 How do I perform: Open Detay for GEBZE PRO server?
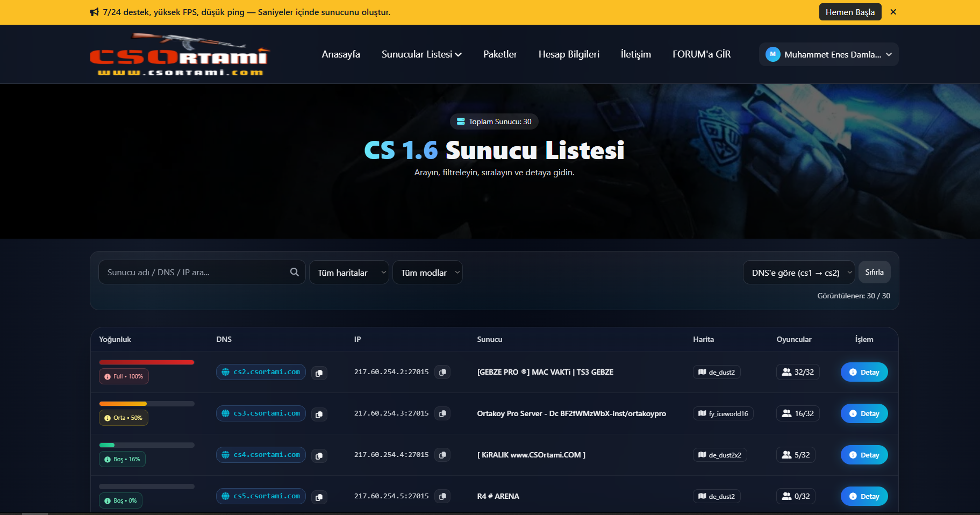pyautogui.click(x=864, y=372)
